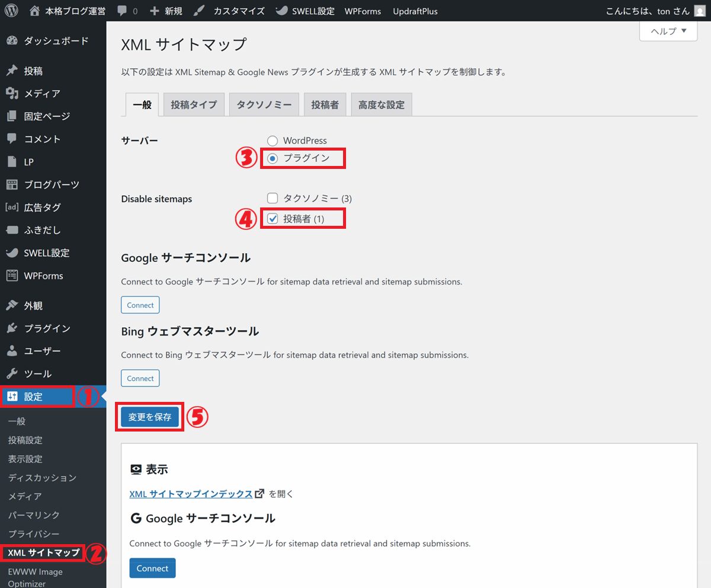Select the プラグイン server radio button
The height and width of the screenshot is (588, 711).
[x=273, y=158]
